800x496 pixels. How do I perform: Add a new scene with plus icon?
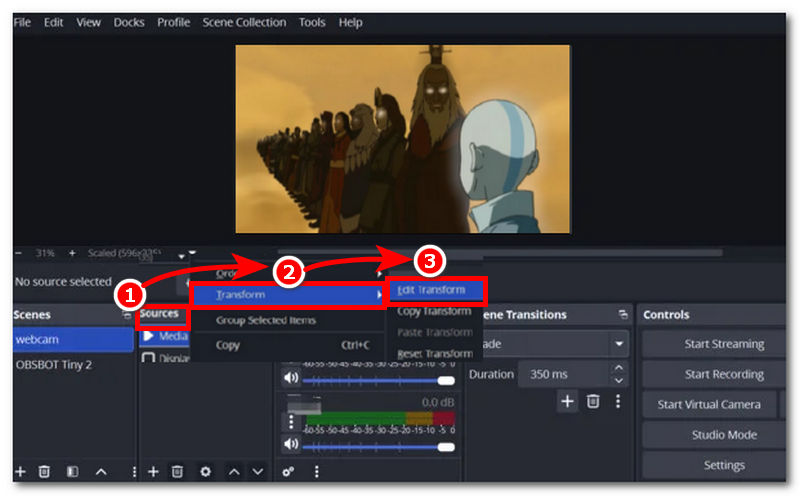[x=20, y=472]
